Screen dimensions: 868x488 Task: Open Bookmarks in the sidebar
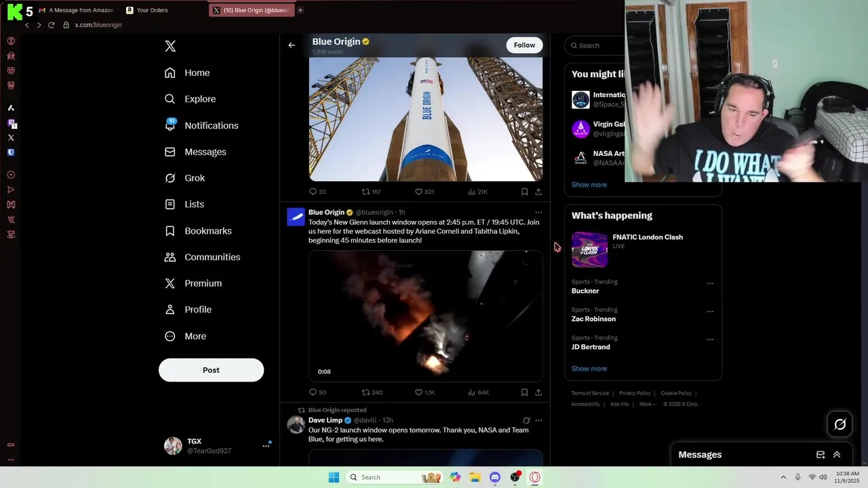(x=198, y=231)
